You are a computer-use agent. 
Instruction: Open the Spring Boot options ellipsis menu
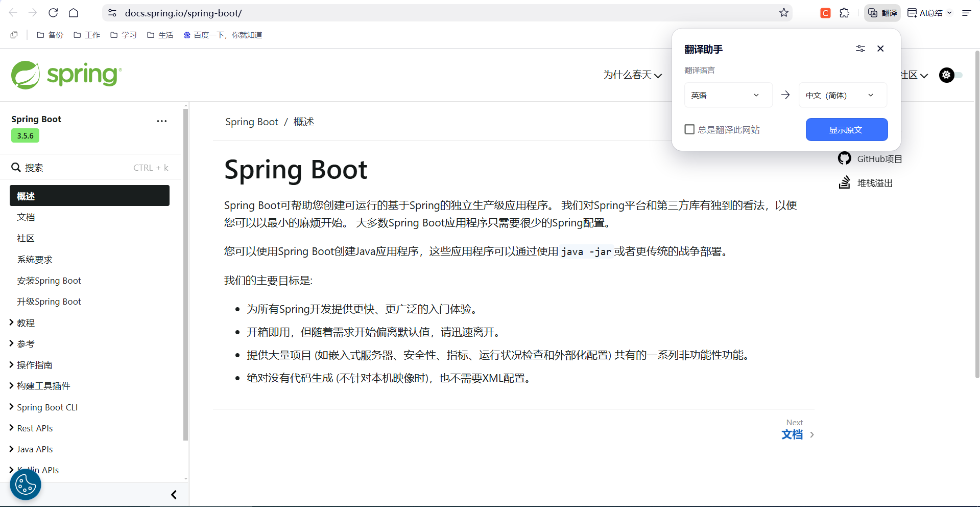(162, 121)
